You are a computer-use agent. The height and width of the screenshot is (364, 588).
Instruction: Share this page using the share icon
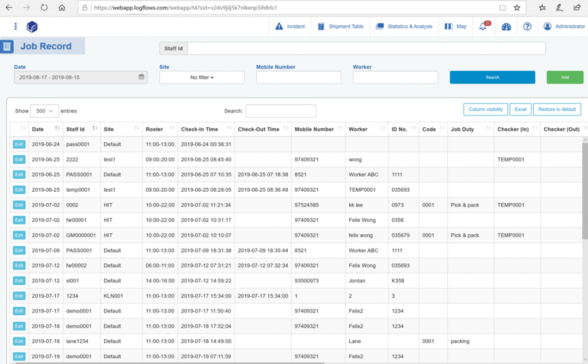coord(577,7)
